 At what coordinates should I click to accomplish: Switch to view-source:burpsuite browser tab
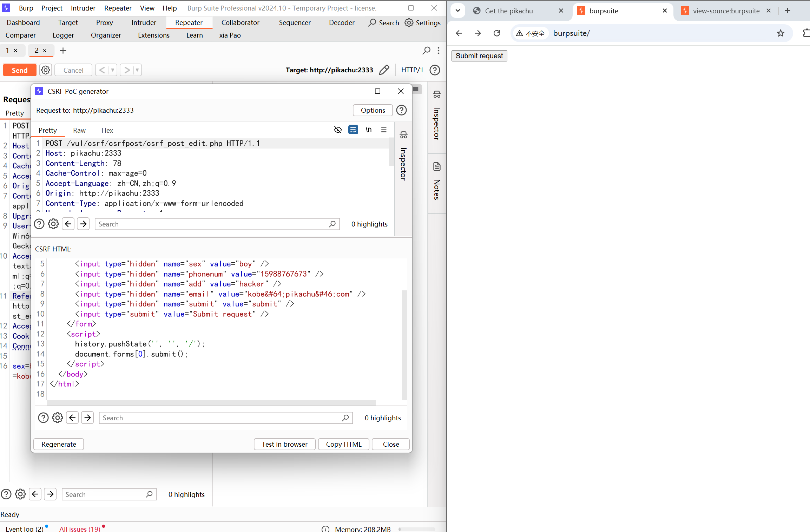click(x=726, y=11)
